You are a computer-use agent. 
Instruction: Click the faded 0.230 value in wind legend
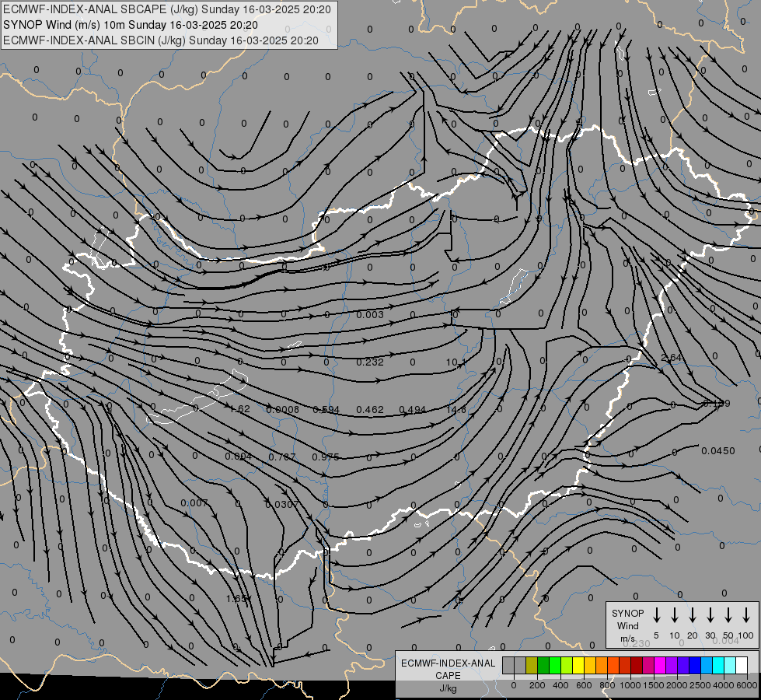637,643
